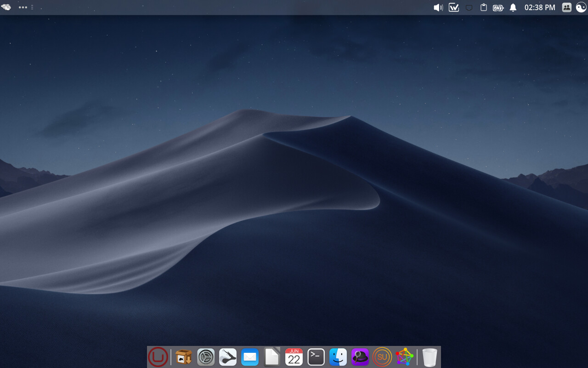Check the charging battery indicator

(498, 7)
